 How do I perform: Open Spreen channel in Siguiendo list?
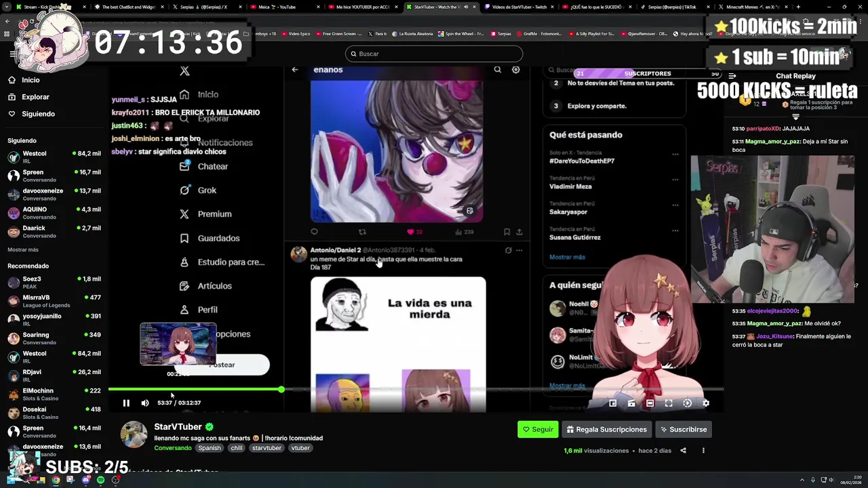coord(54,176)
